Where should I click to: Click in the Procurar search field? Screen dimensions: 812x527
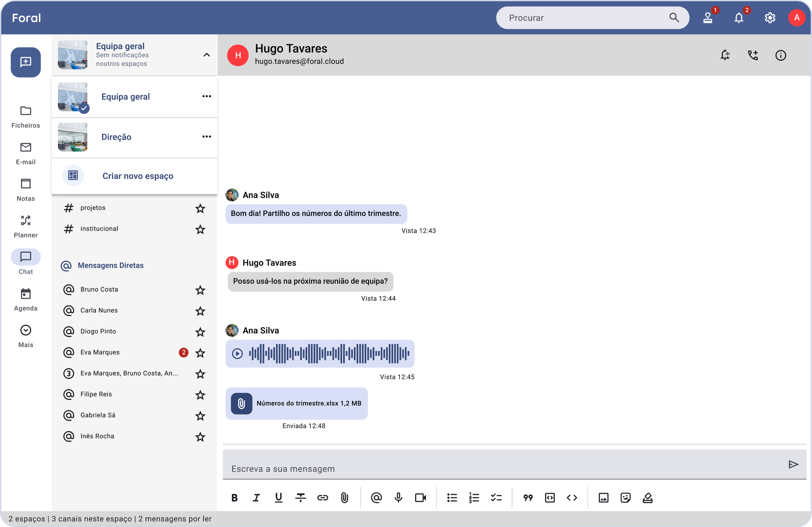pos(593,18)
